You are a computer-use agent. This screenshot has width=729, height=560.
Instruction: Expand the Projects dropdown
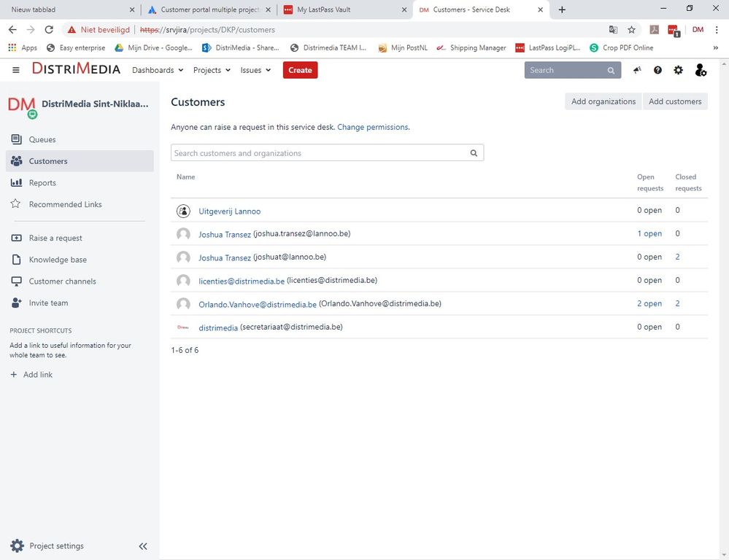(212, 70)
